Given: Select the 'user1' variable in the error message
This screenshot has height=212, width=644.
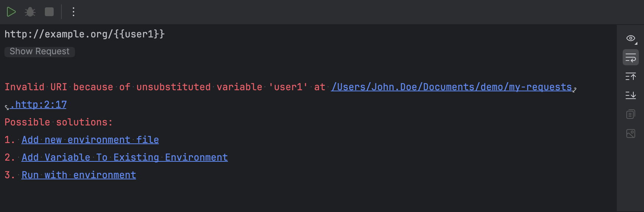Looking at the screenshot, I should click(x=287, y=87).
